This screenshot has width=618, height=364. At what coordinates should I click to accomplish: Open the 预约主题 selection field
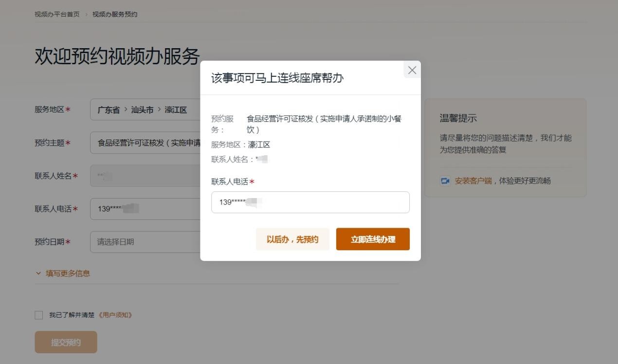(145, 143)
